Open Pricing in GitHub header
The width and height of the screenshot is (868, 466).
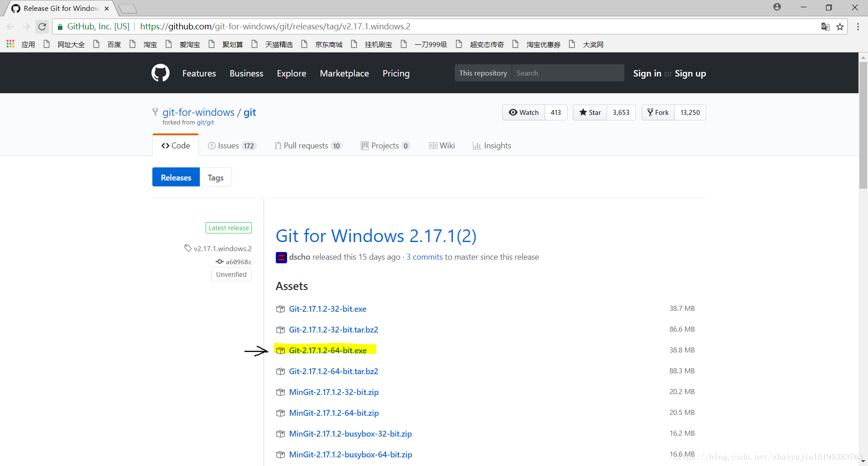[x=396, y=73]
